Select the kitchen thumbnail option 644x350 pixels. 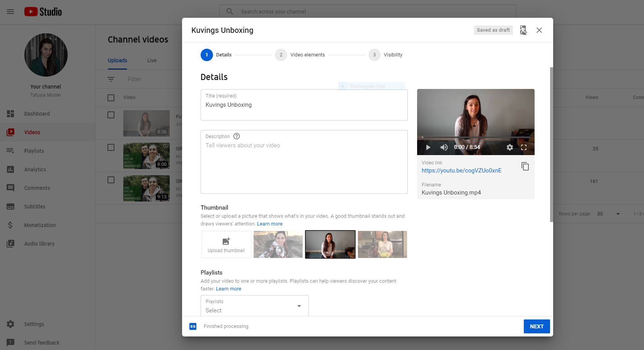click(x=382, y=244)
